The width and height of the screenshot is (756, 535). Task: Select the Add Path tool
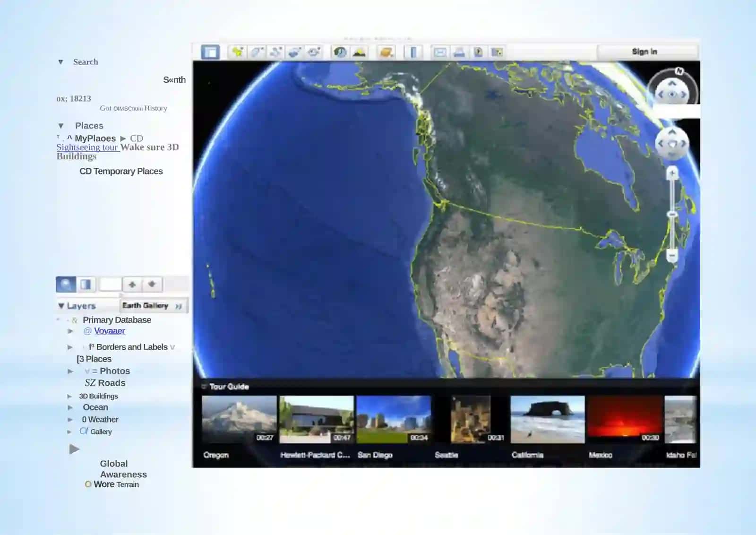(276, 52)
